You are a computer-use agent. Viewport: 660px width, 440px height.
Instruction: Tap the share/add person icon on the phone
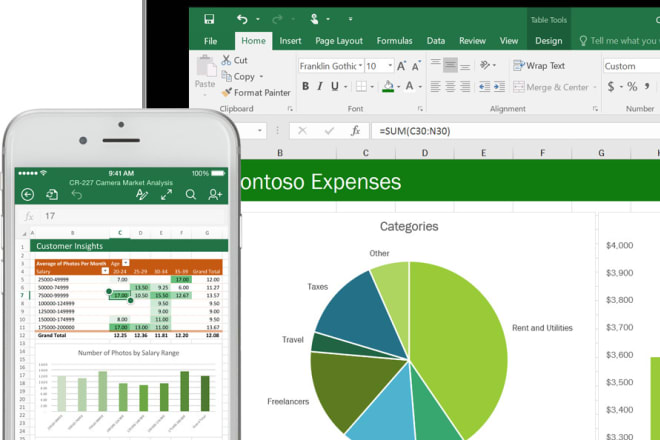[216, 194]
